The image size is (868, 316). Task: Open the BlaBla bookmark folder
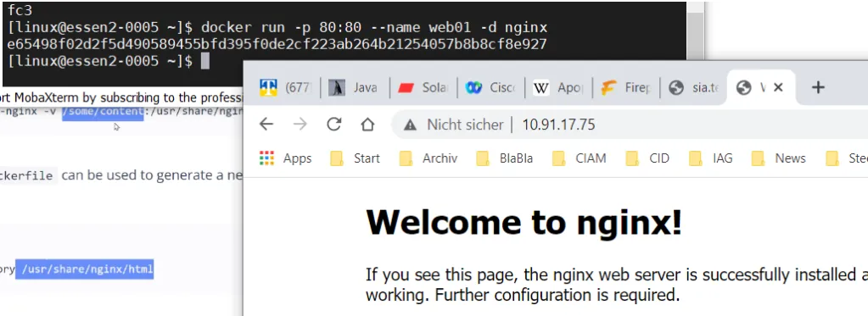[x=504, y=158]
